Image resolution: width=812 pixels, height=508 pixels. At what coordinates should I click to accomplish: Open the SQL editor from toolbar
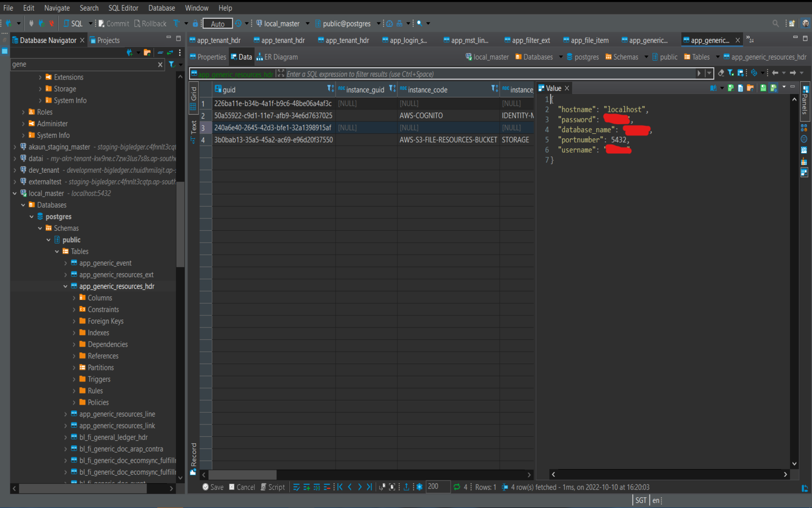point(73,24)
